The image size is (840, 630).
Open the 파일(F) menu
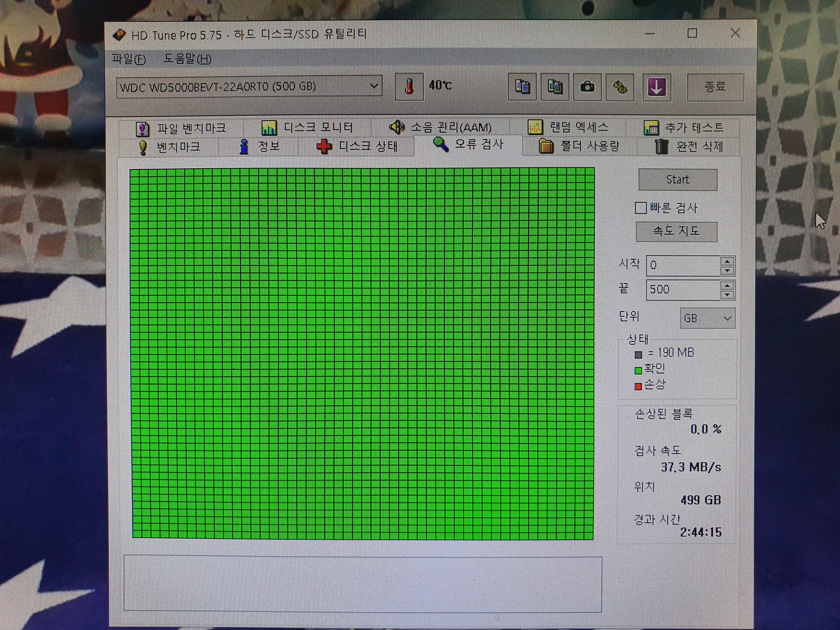tap(129, 59)
